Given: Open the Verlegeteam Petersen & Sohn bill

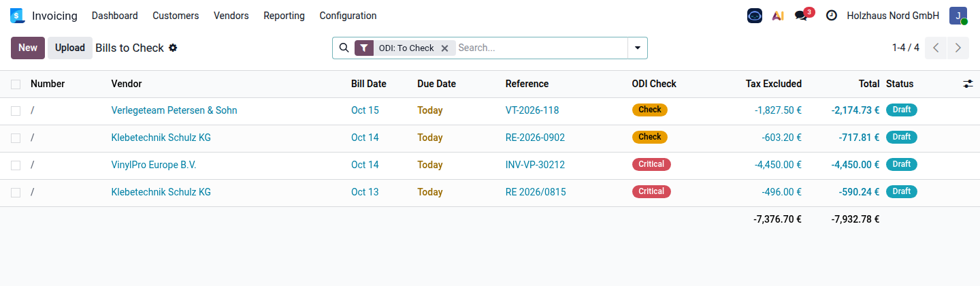Looking at the screenshot, I should [x=174, y=110].
